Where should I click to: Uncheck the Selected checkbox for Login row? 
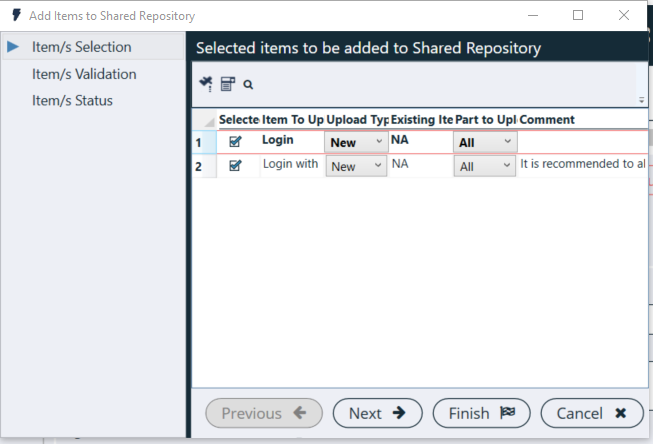pyautogui.click(x=236, y=142)
